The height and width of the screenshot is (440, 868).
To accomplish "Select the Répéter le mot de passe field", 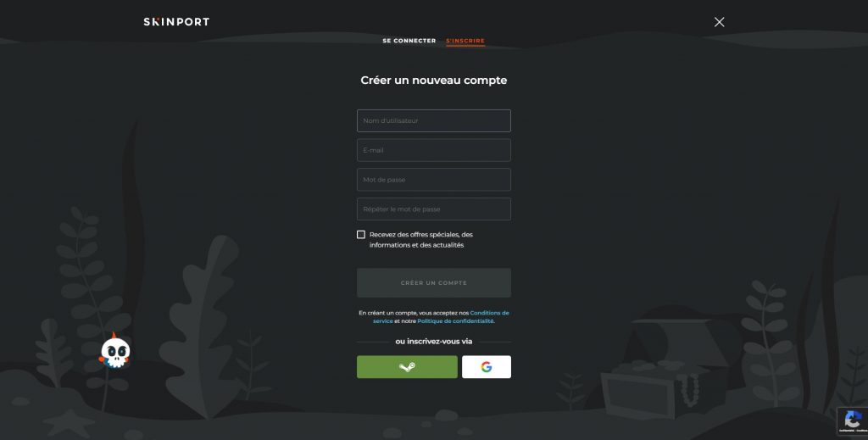I will click(433, 209).
